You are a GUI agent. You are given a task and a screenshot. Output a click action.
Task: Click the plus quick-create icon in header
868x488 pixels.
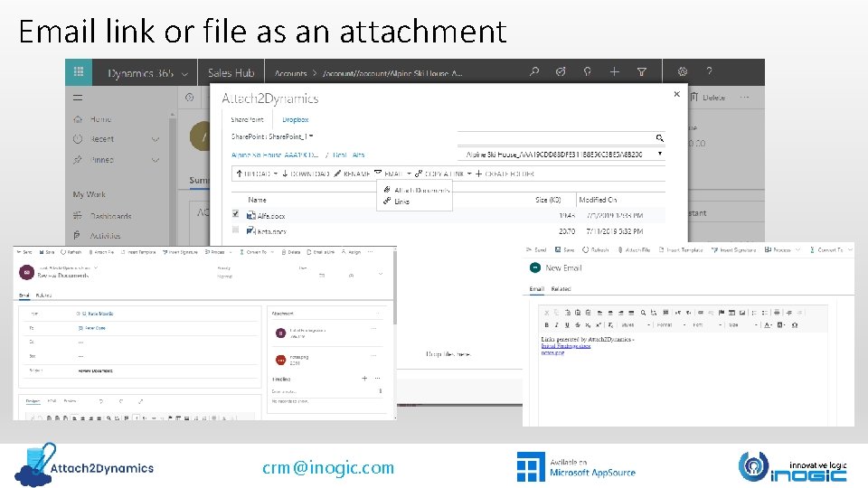click(615, 71)
